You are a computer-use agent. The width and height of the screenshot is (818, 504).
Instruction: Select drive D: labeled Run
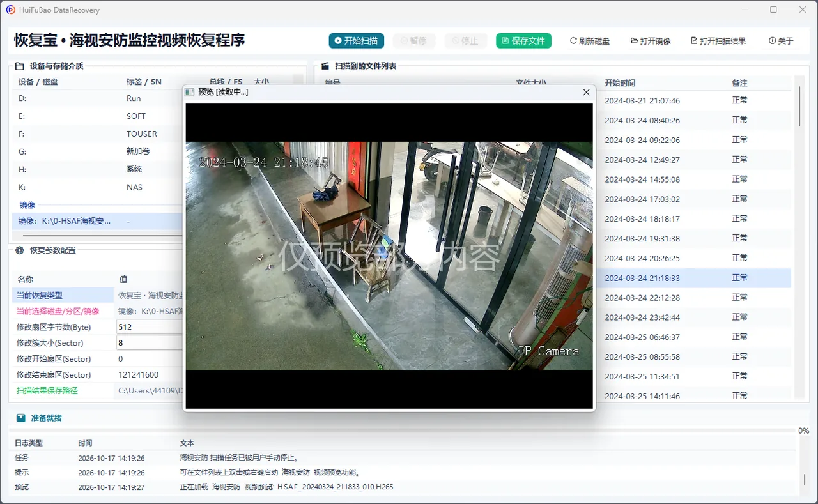coord(98,98)
